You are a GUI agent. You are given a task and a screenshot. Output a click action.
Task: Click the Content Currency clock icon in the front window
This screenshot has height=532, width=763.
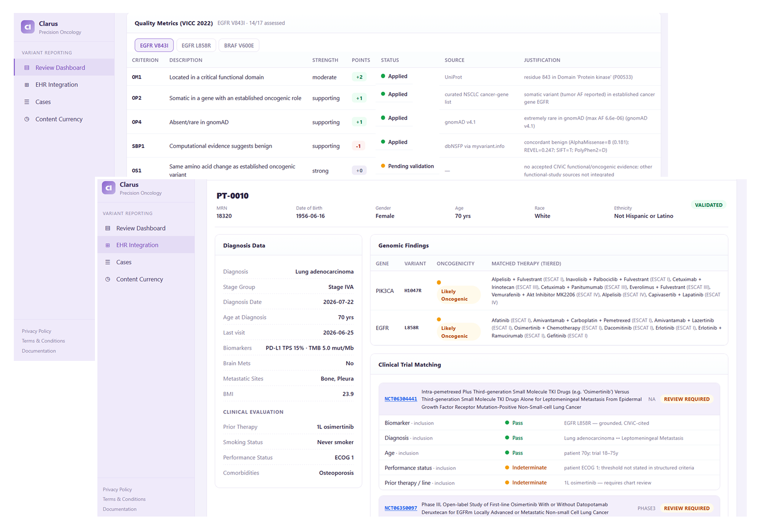pyautogui.click(x=108, y=279)
